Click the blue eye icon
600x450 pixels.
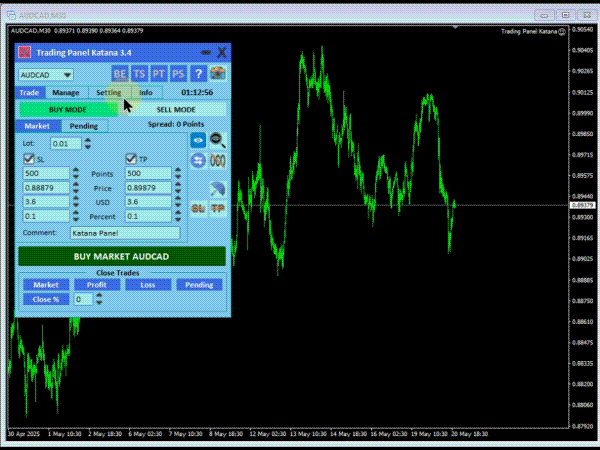[x=198, y=140]
